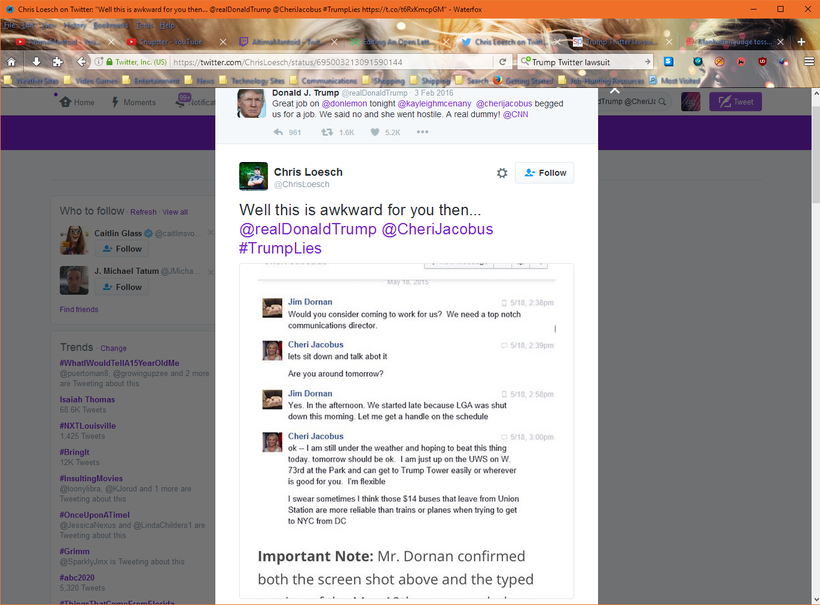Open the File menu
820x605 pixels.
pyautogui.click(x=10, y=25)
